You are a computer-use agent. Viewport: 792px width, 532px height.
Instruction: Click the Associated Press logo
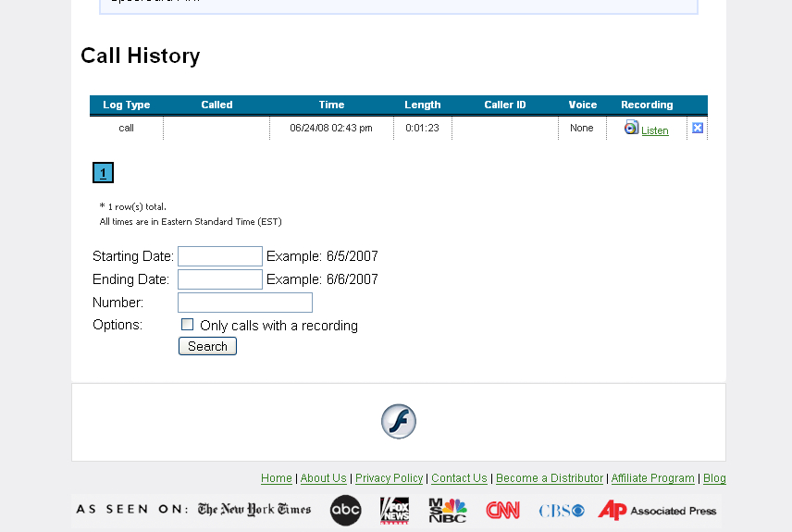[657, 510]
